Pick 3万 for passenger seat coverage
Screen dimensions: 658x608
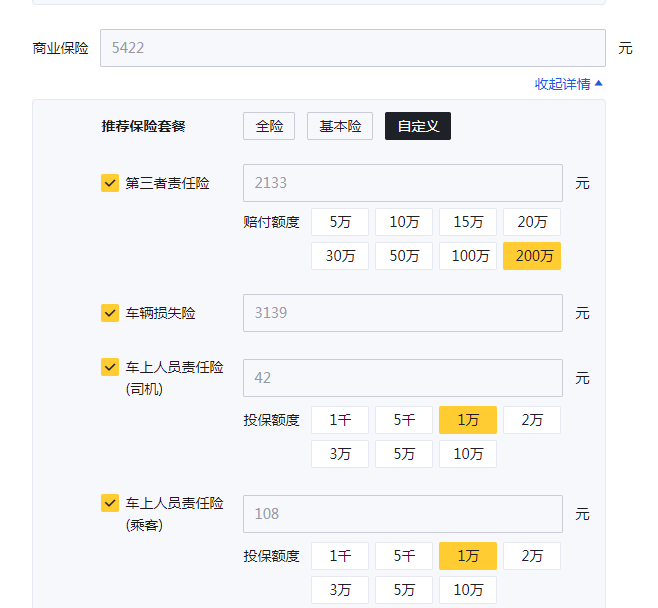(340, 590)
